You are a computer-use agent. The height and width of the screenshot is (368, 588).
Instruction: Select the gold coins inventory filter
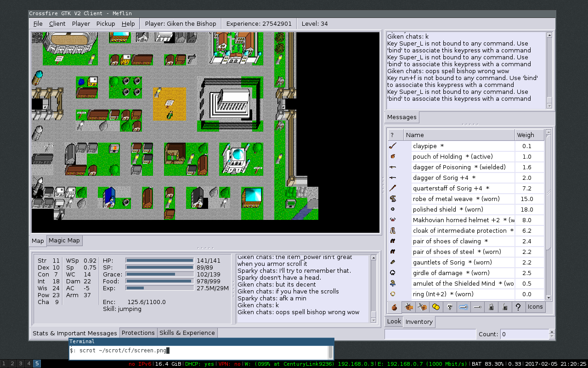436,307
